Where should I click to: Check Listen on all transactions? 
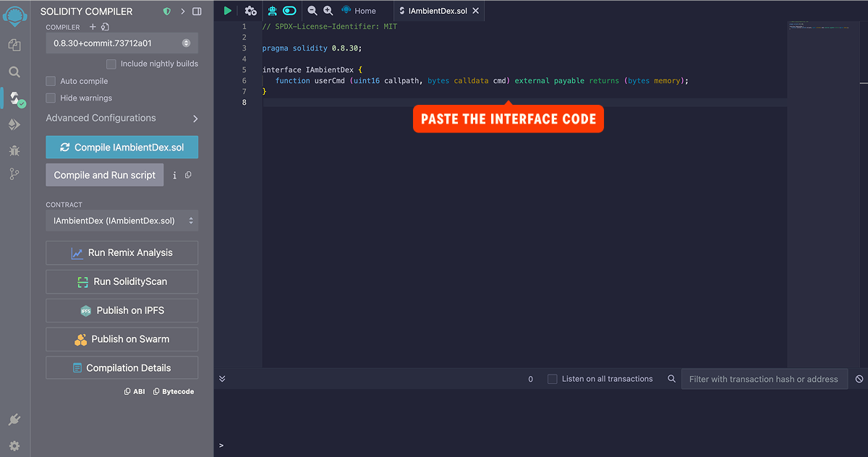click(x=553, y=379)
